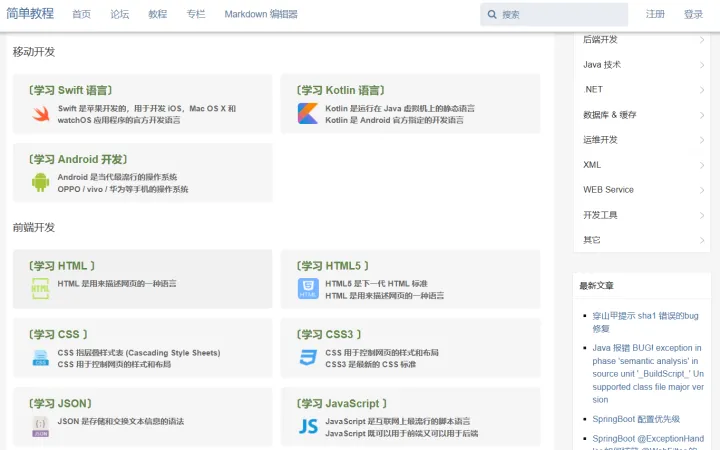Click the Kotlin logo icon
This screenshot has width=720, height=450.
[x=308, y=113]
